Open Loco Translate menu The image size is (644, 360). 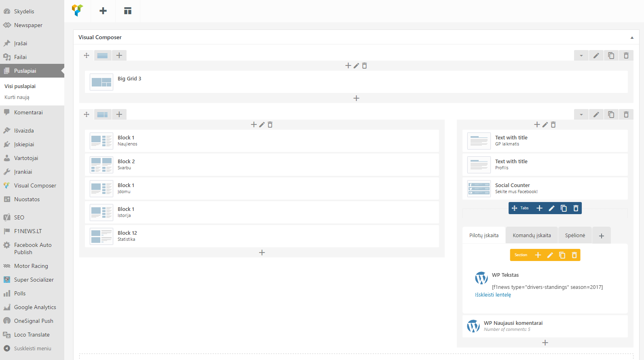pyautogui.click(x=32, y=335)
